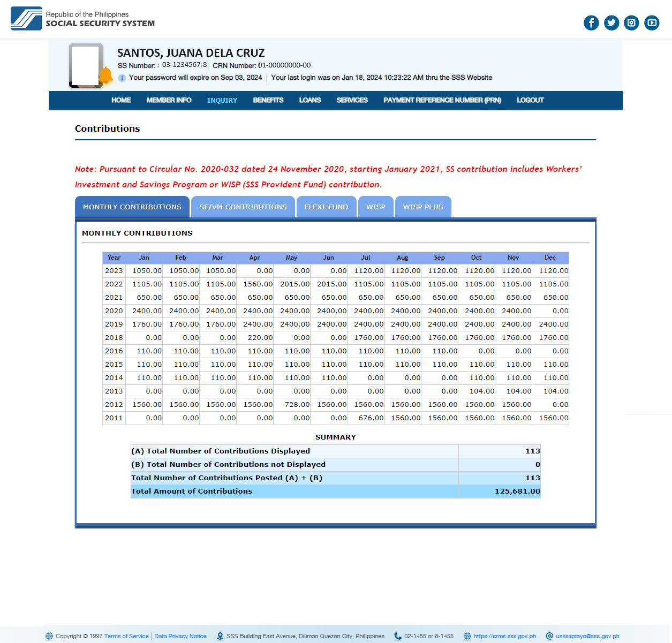Click the YouTube icon

click(x=652, y=22)
